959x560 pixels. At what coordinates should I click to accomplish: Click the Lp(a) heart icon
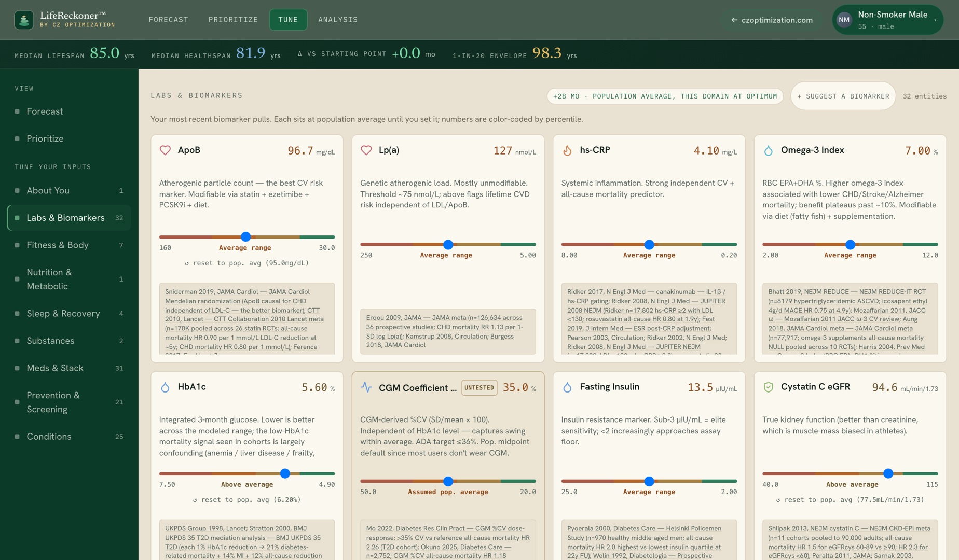coord(366,150)
